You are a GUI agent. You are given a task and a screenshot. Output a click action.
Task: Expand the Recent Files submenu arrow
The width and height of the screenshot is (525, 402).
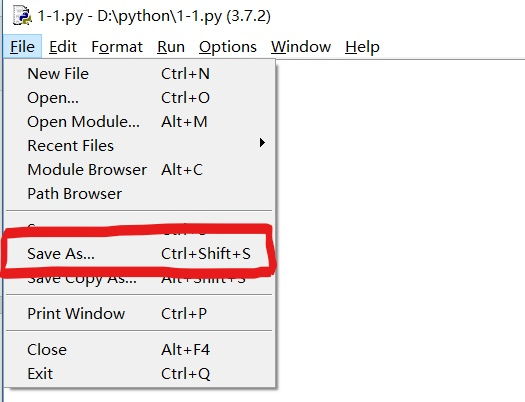coord(262,143)
